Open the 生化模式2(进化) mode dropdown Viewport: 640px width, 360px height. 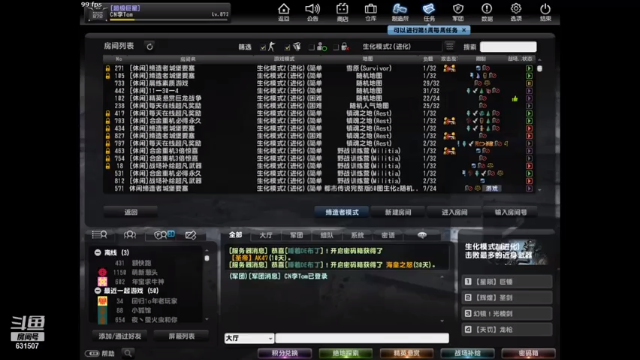tap(401, 47)
